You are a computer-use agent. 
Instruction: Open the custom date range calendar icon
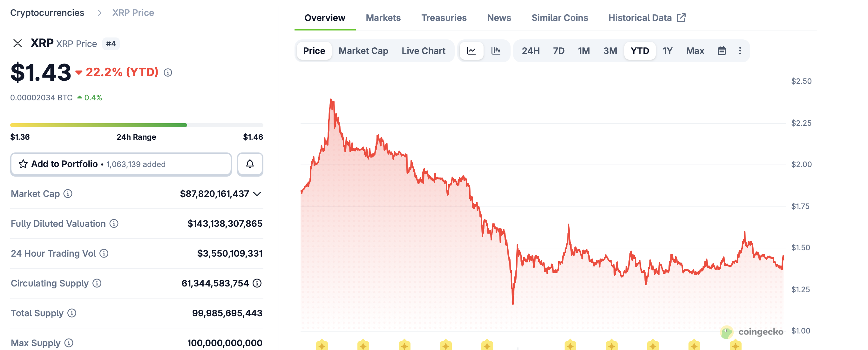tap(722, 50)
